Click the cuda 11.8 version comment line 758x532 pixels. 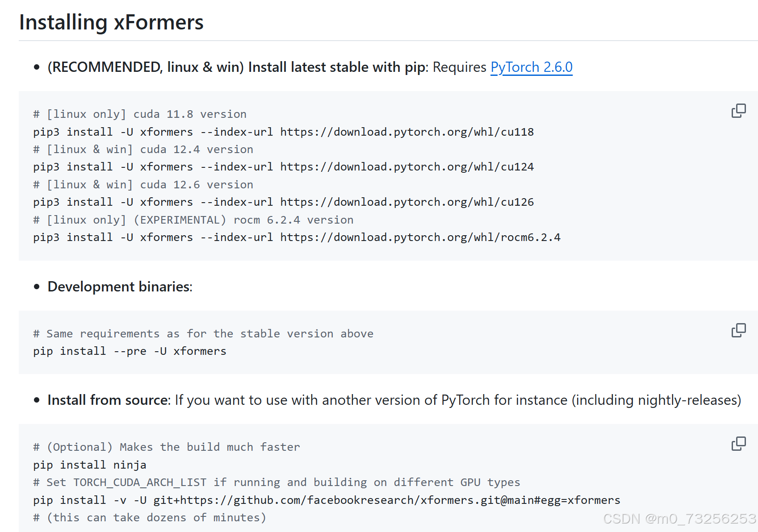tap(139, 114)
